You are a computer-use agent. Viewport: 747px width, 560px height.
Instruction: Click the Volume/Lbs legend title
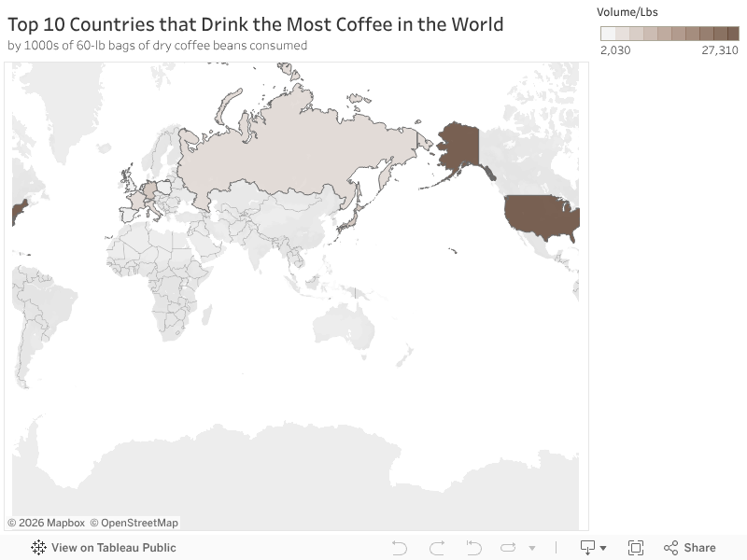click(x=627, y=12)
